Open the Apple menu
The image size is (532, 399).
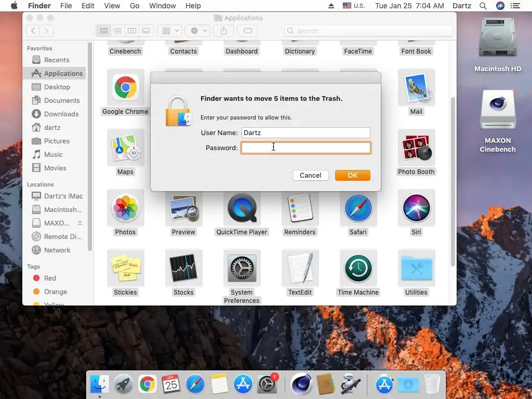[x=14, y=6]
